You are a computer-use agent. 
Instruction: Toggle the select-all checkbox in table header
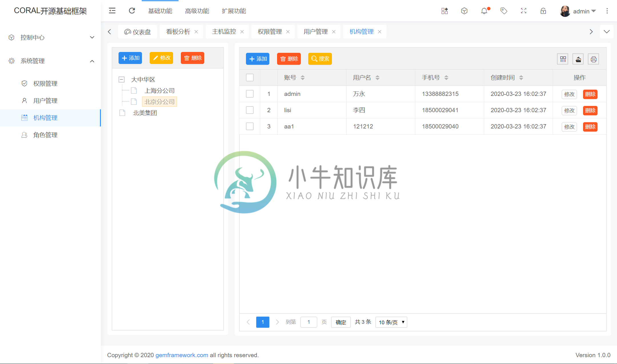(x=250, y=77)
